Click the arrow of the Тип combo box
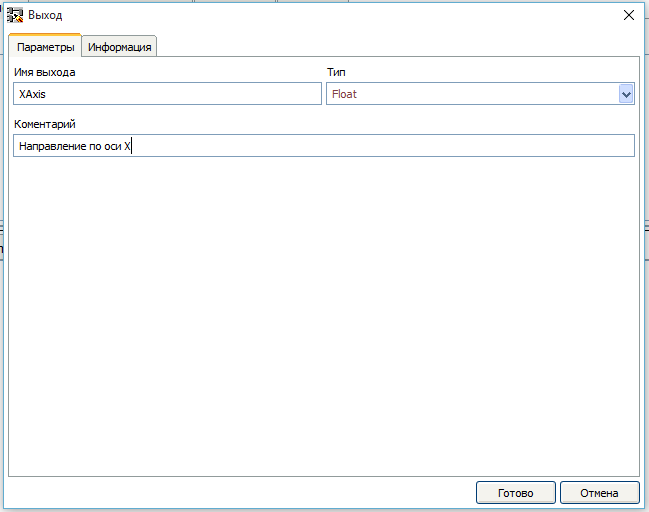 [626, 94]
